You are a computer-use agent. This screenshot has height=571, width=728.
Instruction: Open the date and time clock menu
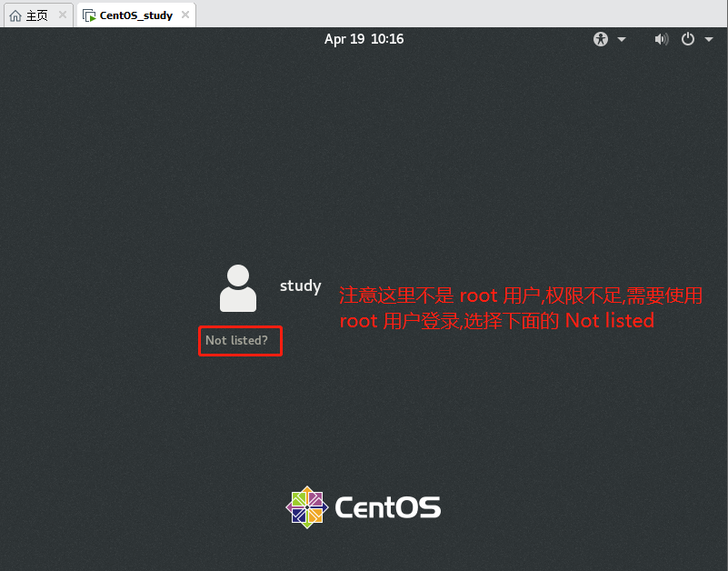[364, 39]
